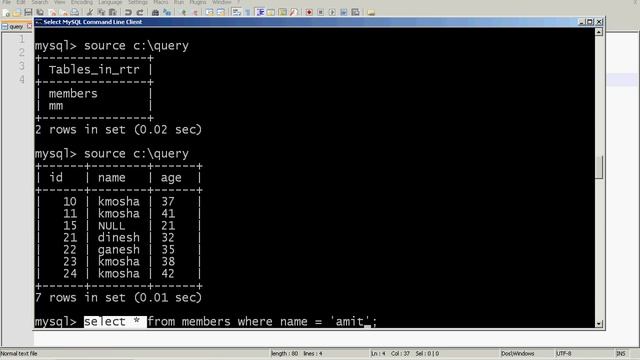The width and height of the screenshot is (640, 360).
Task: Click the highlighted 'select *' text
Action: (115, 322)
